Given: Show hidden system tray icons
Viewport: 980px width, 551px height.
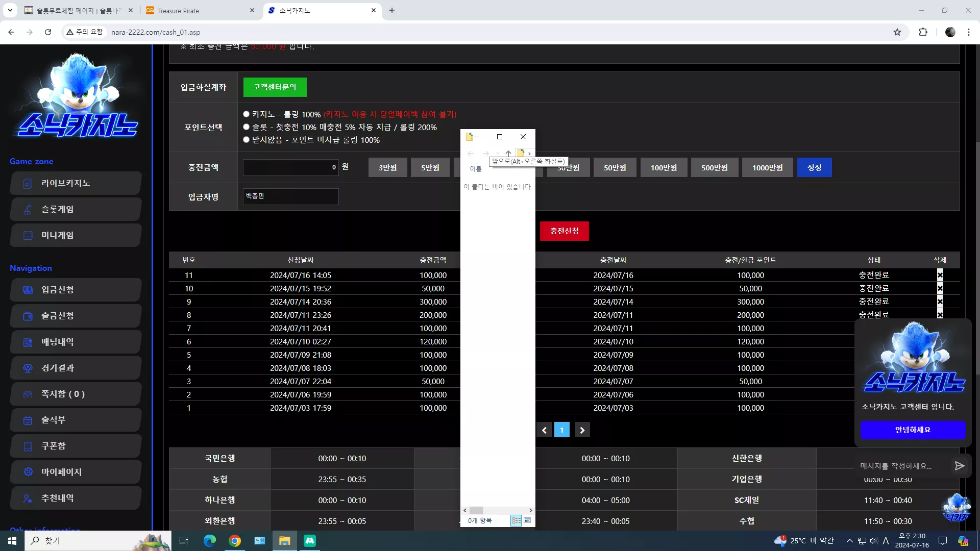Looking at the screenshot, I should [x=849, y=541].
